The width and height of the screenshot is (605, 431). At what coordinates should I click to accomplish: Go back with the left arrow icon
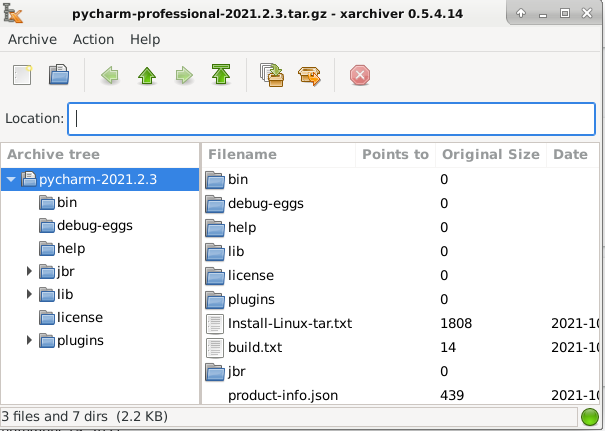[110, 75]
